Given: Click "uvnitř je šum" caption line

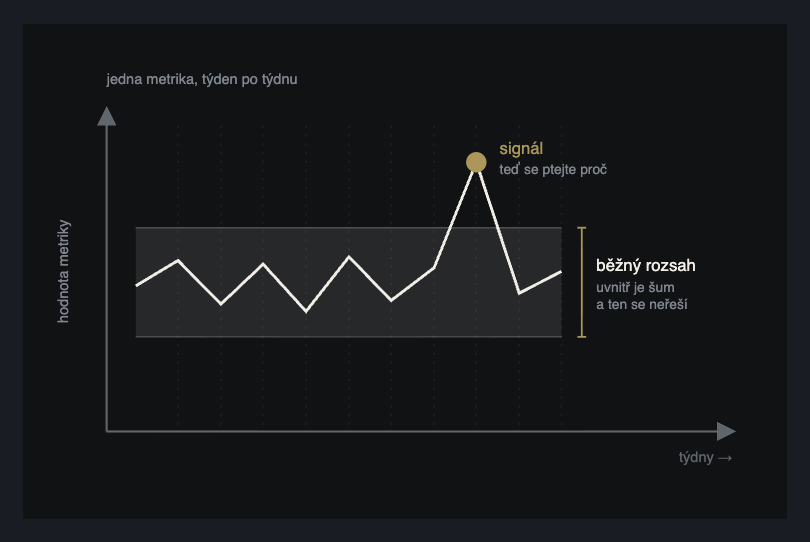Looking at the screenshot, I should [635, 287].
